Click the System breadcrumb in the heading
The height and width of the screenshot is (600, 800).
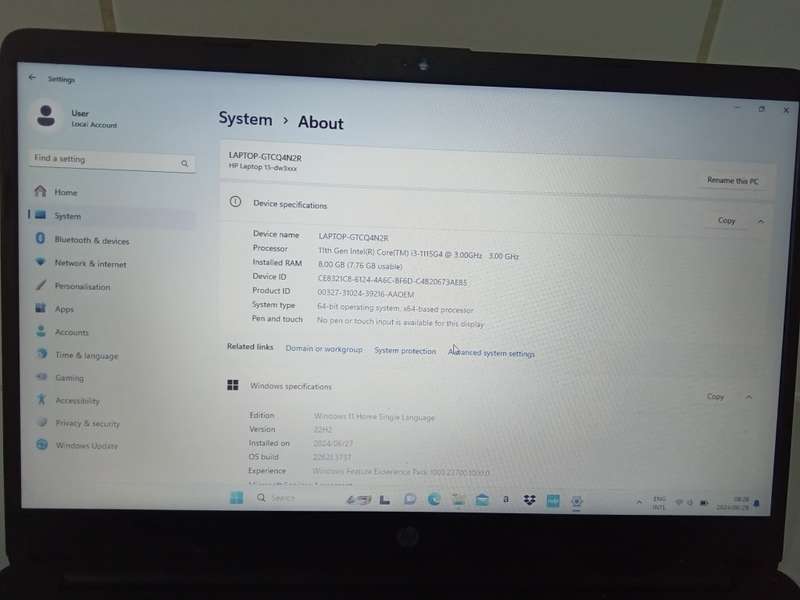point(245,119)
